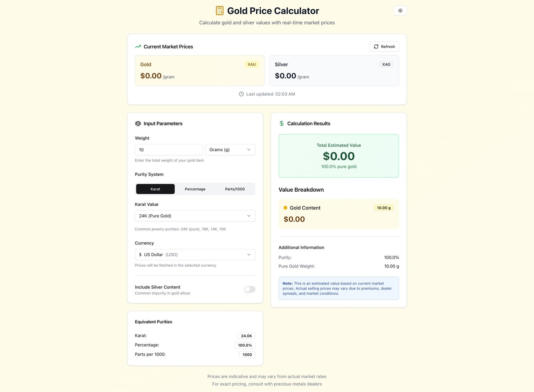Click the trending arrow icon by Current Market Prices

(138, 47)
